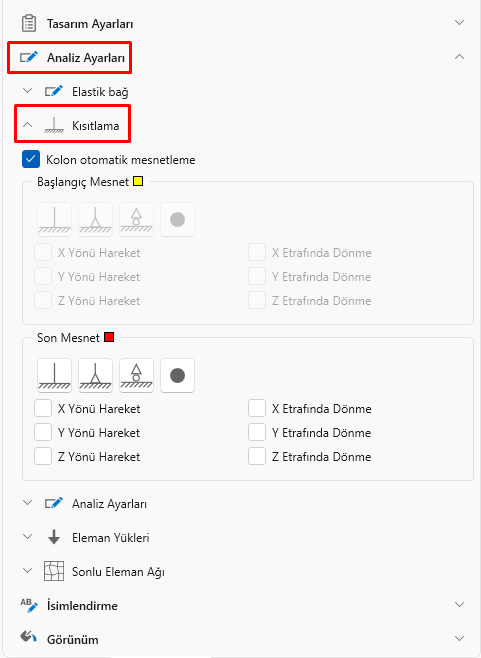Open the Sonlu Eleman Ağı item
The height and width of the screenshot is (658, 481).
coord(118,572)
